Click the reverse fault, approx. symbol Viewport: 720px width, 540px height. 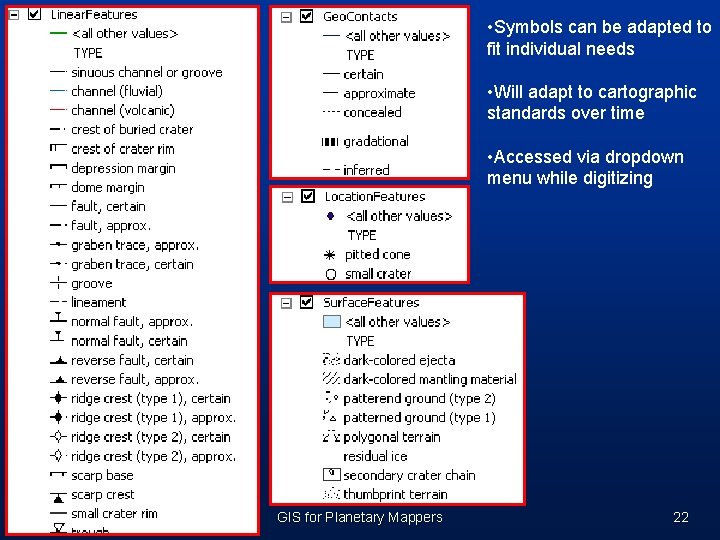(58, 380)
